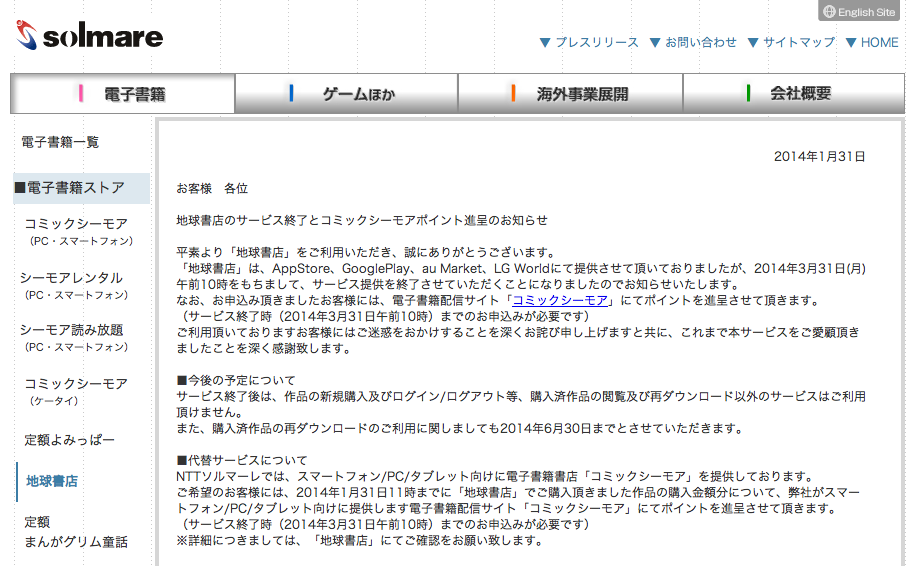This screenshot has width=918, height=566.
Task: Open 電子書籍一覧 in the sidebar
Action: point(60,142)
